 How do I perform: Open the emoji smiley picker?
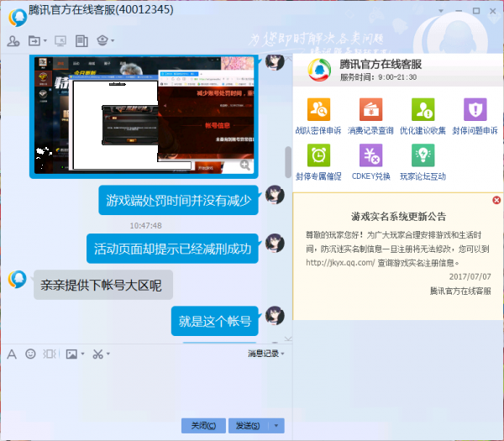[30, 354]
